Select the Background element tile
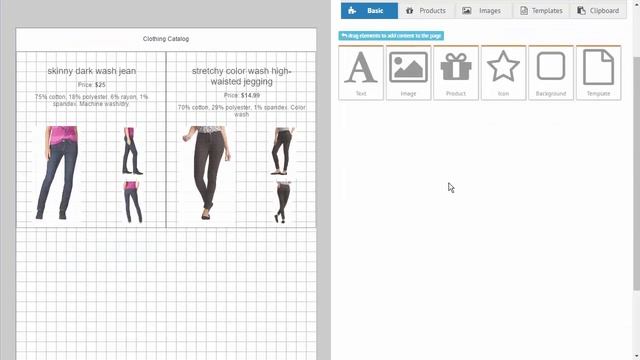The image size is (640, 360). (551, 73)
